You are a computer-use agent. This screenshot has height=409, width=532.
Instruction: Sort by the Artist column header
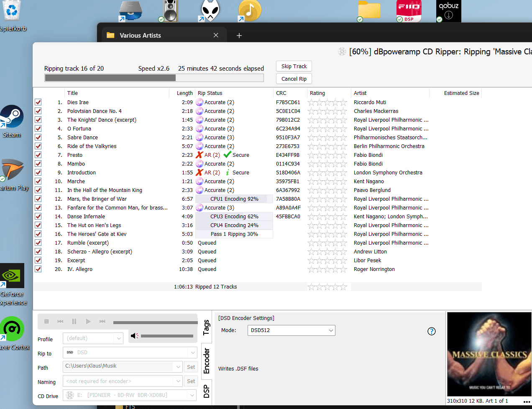coord(390,93)
